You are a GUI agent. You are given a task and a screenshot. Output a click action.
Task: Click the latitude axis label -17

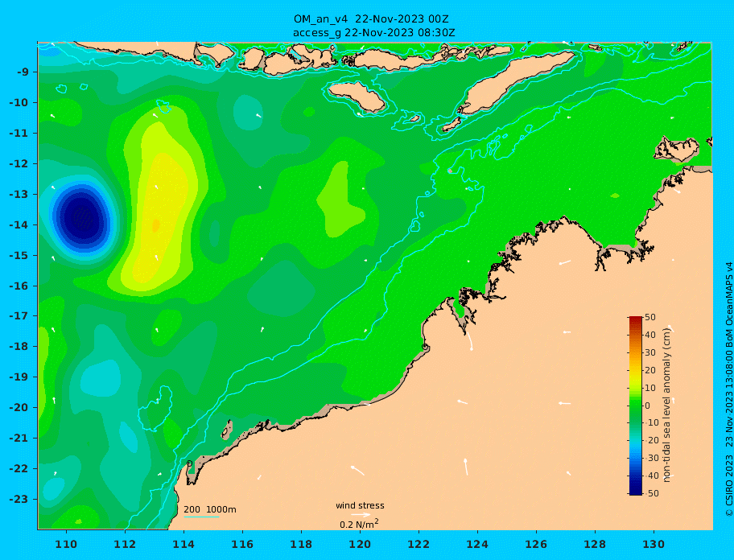tap(19, 316)
